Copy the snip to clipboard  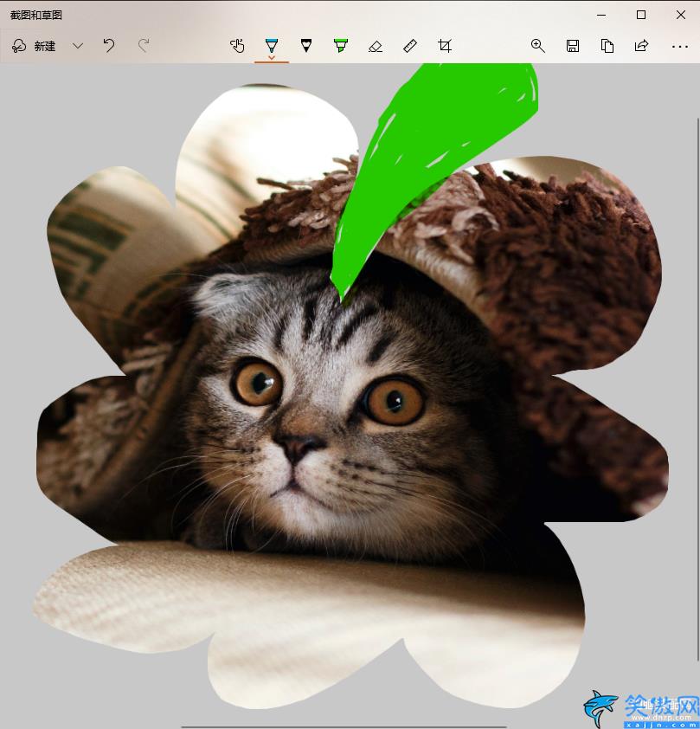(x=607, y=46)
